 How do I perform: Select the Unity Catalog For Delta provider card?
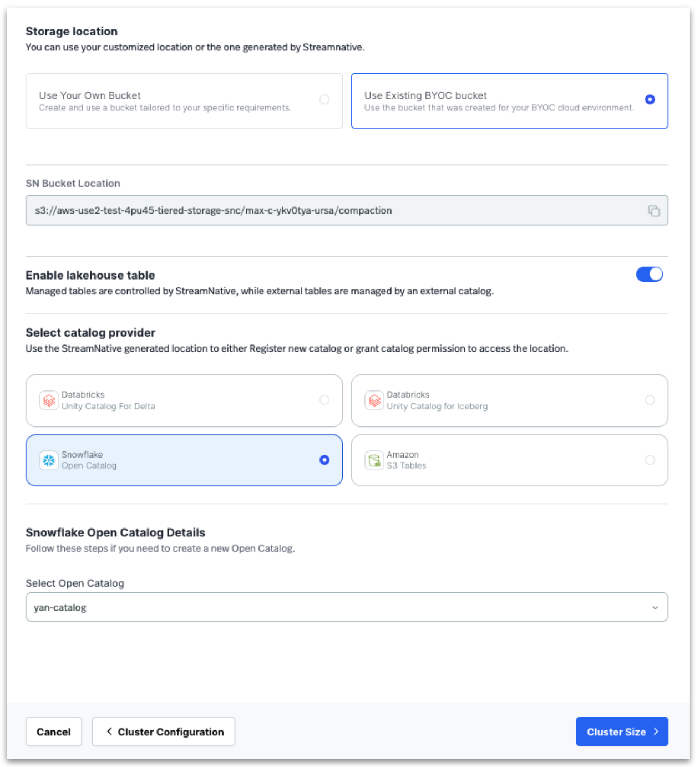tap(184, 400)
